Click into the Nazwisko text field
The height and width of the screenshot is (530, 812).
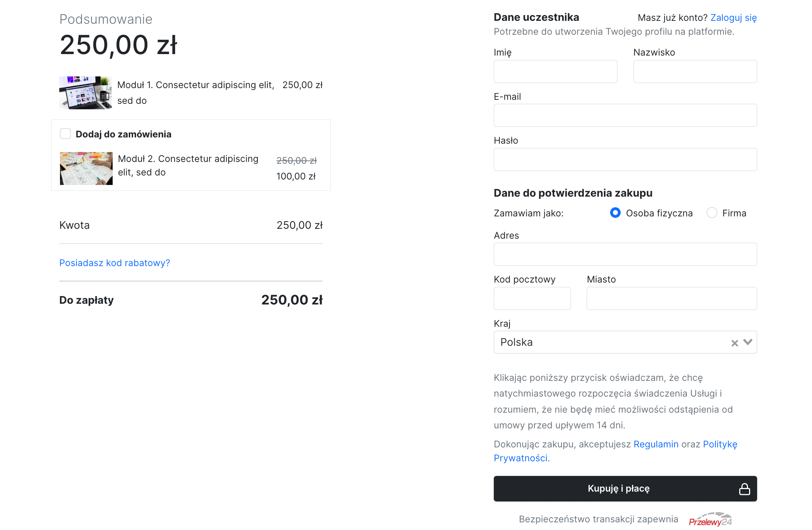pos(695,72)
